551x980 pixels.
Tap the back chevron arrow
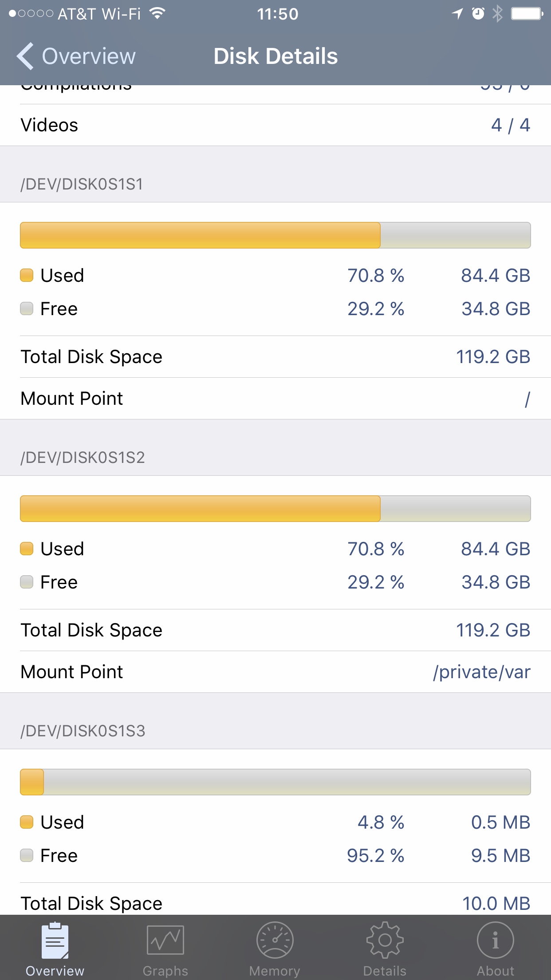point(25,56)
